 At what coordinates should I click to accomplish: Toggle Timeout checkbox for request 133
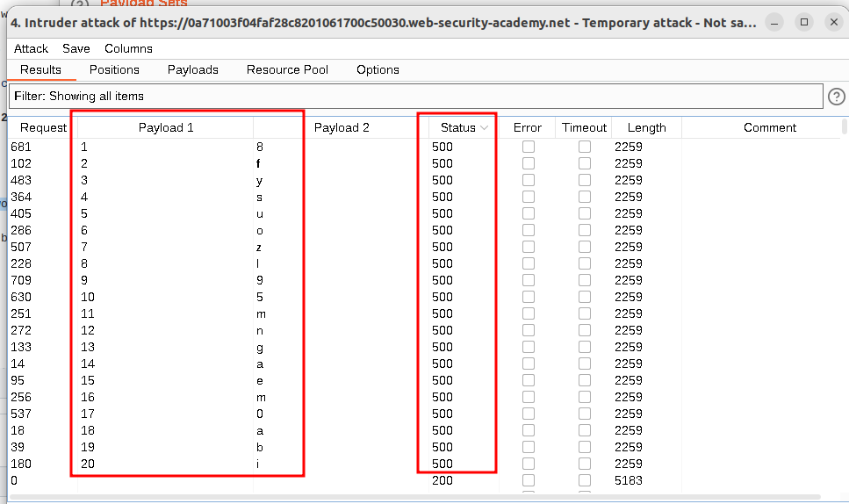click(585, 347)
